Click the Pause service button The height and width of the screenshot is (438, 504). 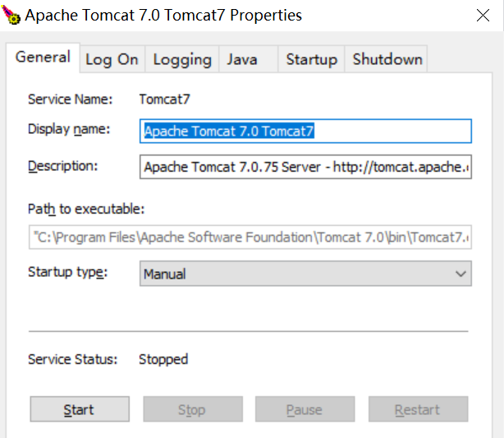click(x=305, y=409)
